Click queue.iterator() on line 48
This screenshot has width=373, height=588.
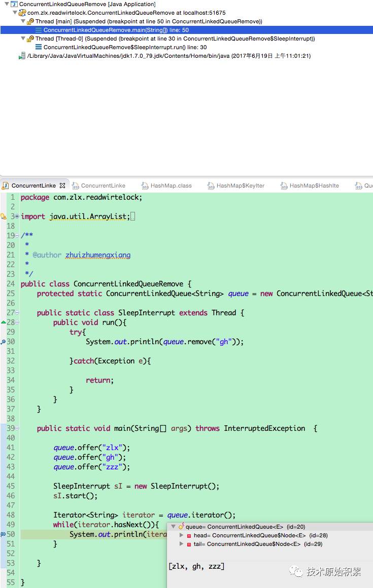point(201,515)
